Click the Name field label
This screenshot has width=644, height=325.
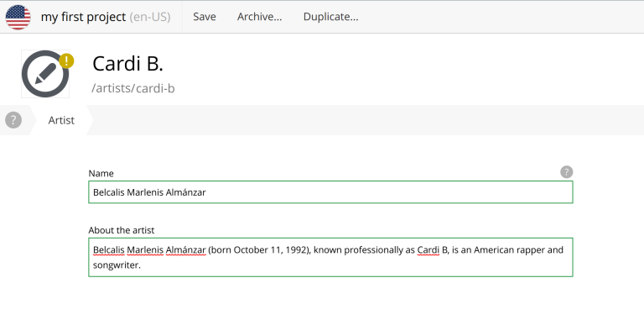[101, 173]
